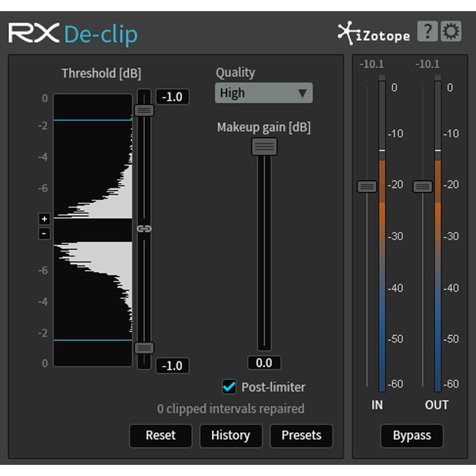This screenshot has height=476, width=476.
Task: Click the upper threshold slider handle
Action: tap(144, 110)
